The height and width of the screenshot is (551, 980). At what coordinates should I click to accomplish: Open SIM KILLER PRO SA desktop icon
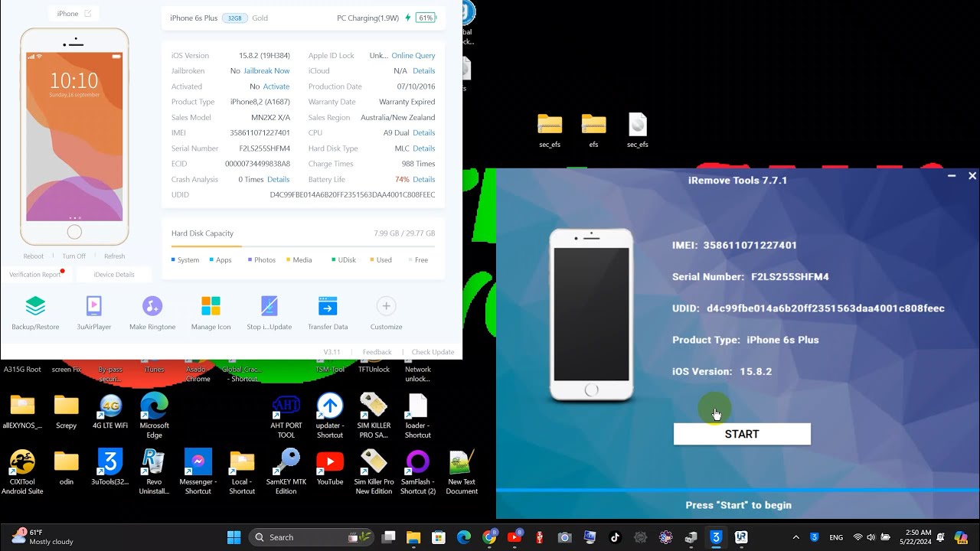pos(374,416)
